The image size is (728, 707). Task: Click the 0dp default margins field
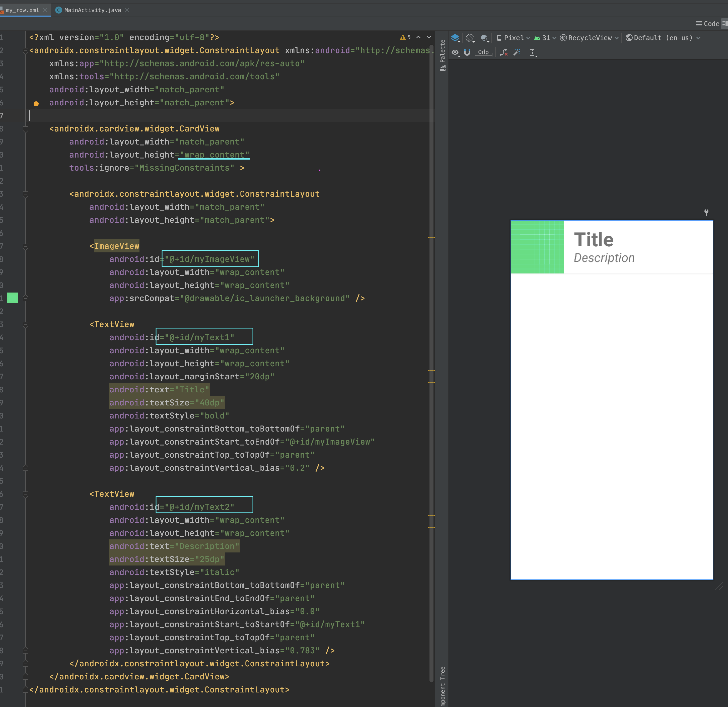click(x=483, y=52)
